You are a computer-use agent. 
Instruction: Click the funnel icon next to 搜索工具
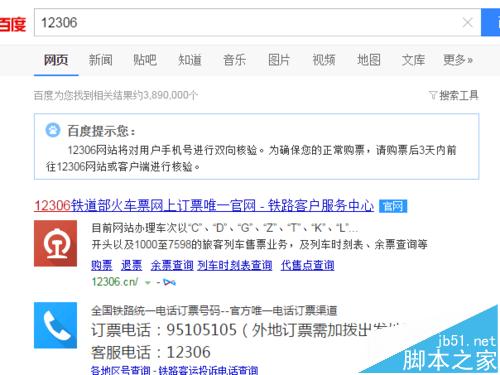(x=433, y=96)
